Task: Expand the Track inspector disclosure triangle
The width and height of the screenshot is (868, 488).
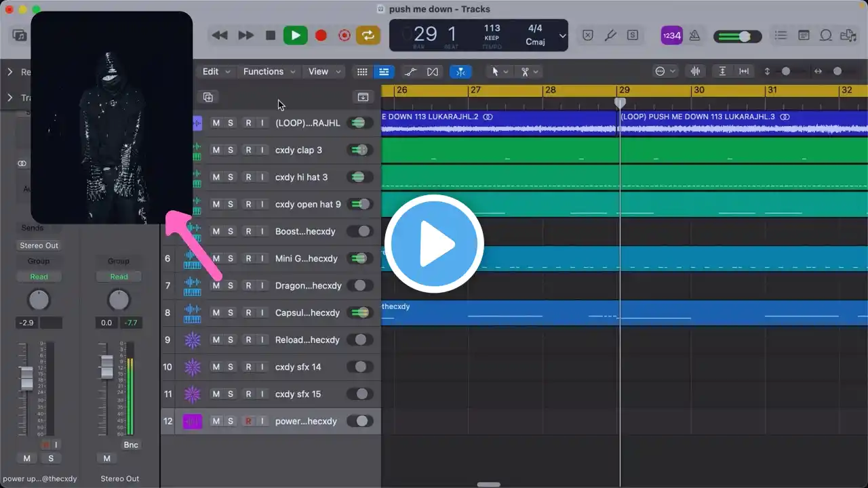Action: coord(10,98)
